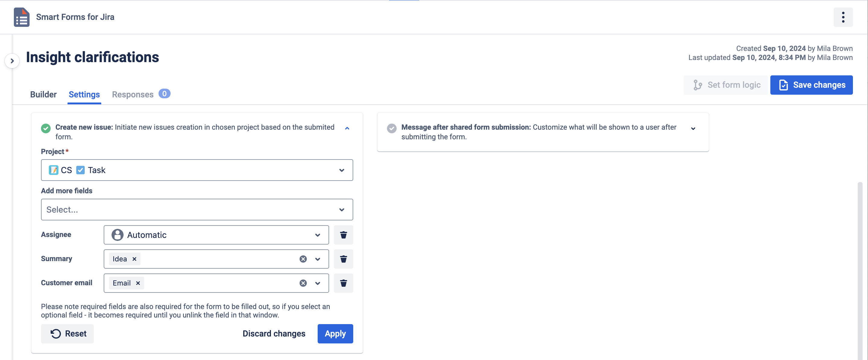Open the three-dot more options menu
The image size is (868, 360).
[843, 17]
